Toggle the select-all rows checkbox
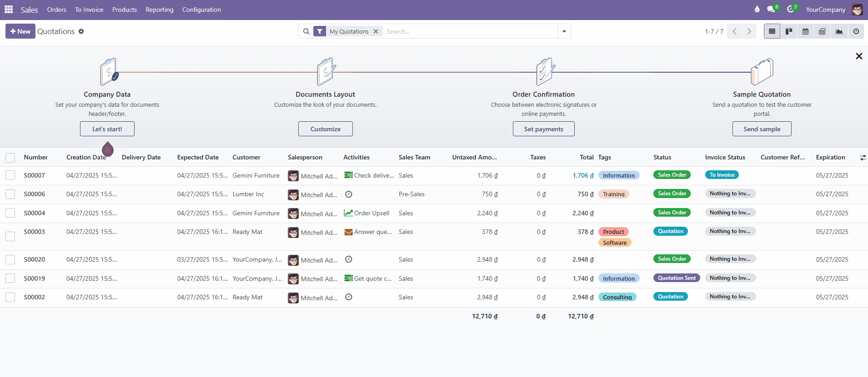This screenshot has height=377, width=868. click(x=10, y=158)
